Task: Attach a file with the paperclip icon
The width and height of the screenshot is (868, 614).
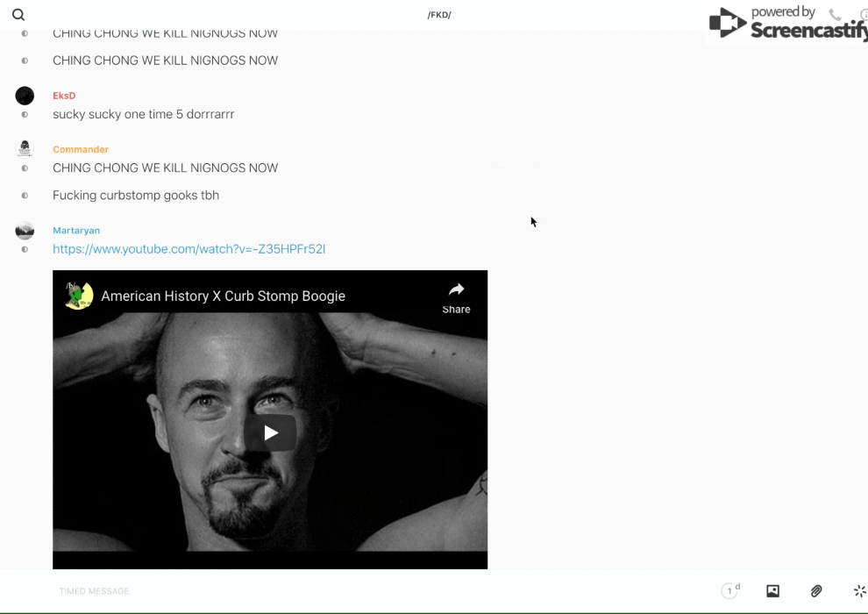Action: pos(816,591)
